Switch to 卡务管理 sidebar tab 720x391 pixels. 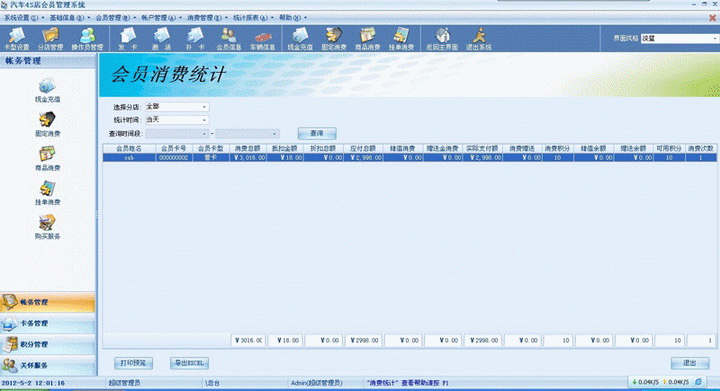[48, 323]
